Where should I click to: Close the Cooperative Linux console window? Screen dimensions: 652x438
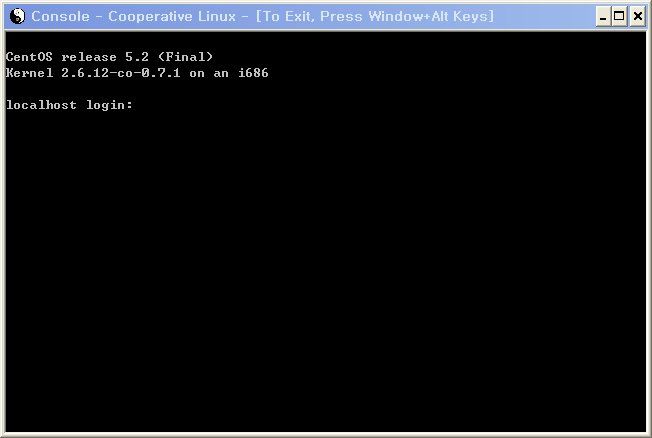pos(637,17)
